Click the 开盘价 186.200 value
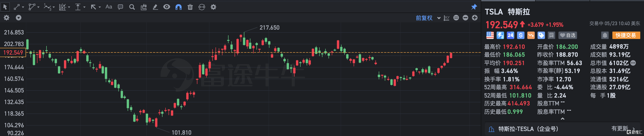The height and width of the screenshot is (136, 644). (x=567, y=47)
